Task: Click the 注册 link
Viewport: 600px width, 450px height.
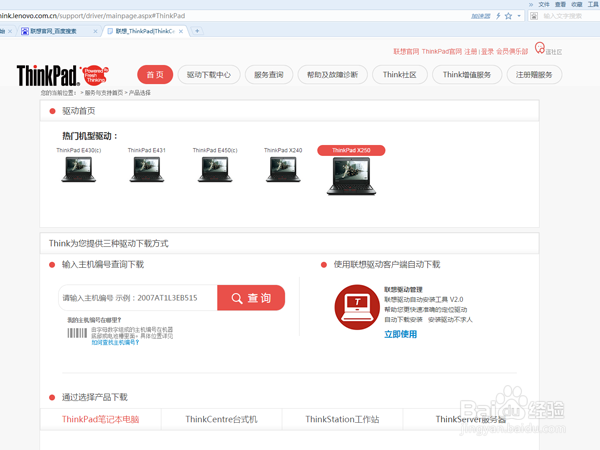Action: (471, 52)
